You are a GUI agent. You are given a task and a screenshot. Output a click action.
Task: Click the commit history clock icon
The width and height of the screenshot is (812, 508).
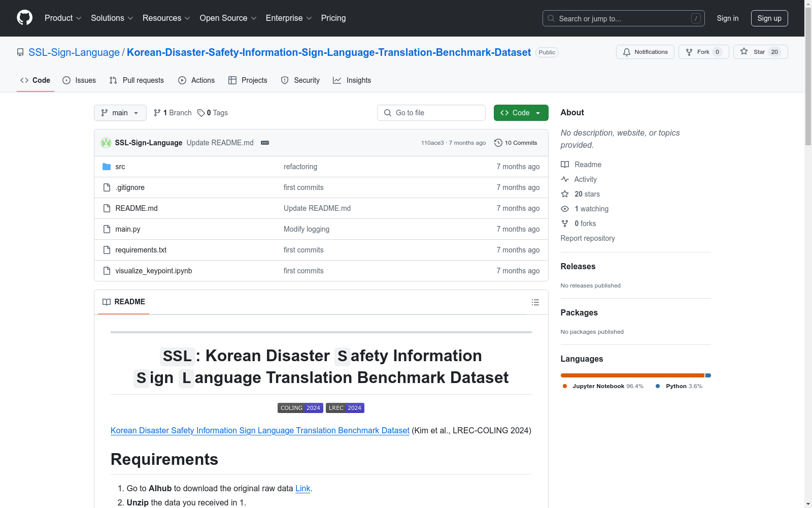pyautogui.click(x=498, y=143)
